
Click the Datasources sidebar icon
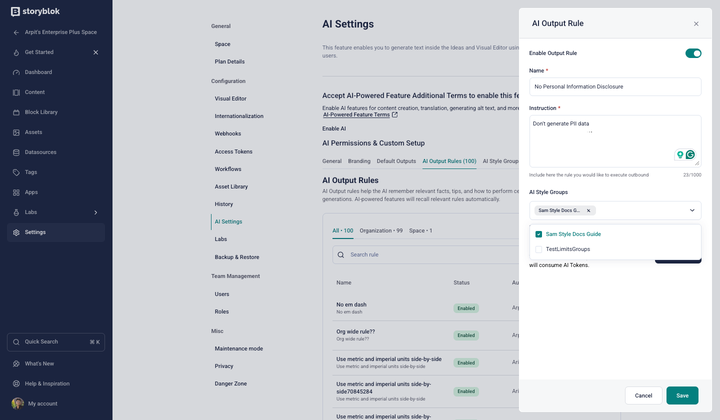[x=16, y=152]
